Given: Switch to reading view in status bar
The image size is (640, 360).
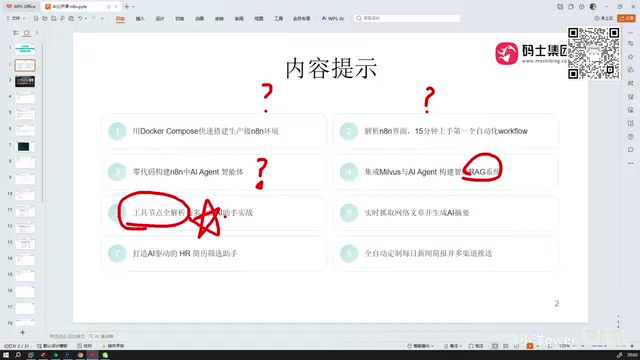Looking at the screenshot, I should [x=516, y=346].
